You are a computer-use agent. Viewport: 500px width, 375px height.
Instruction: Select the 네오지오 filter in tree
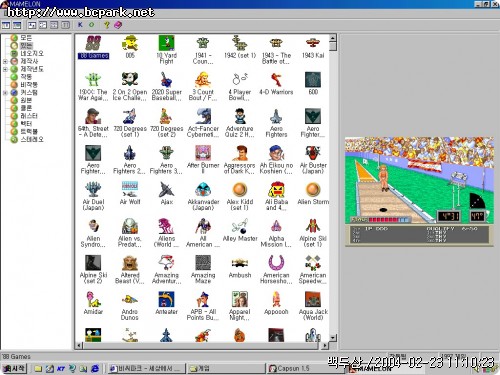[x=32, y=53]
